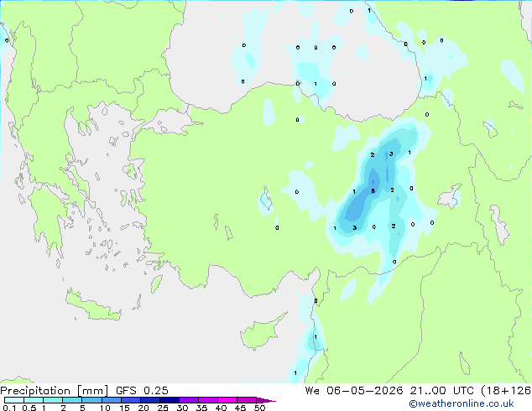The image size is (532, 411).
Task: Select the 35–40 mm legend color swatch
Action: pos(207,400)
